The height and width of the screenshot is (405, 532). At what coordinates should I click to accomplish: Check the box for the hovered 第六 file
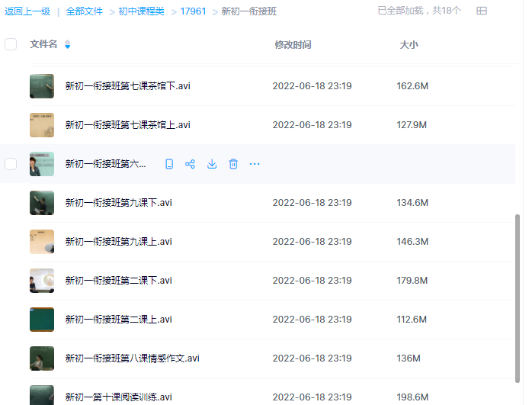(x=11, y=164)
